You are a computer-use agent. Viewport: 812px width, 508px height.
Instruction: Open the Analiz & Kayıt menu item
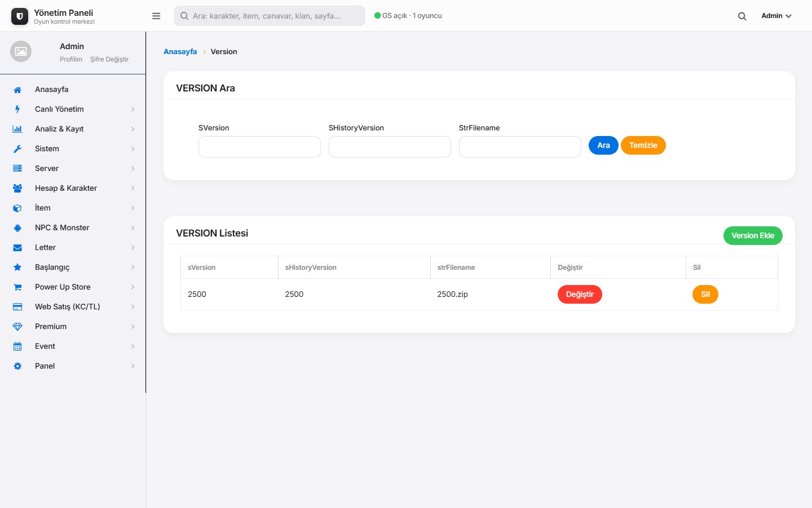point(73,129)
